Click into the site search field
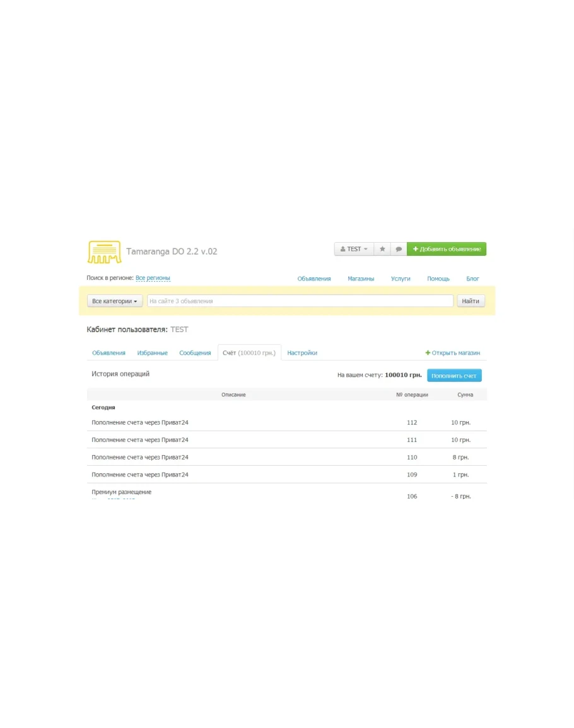 [300, 301]
